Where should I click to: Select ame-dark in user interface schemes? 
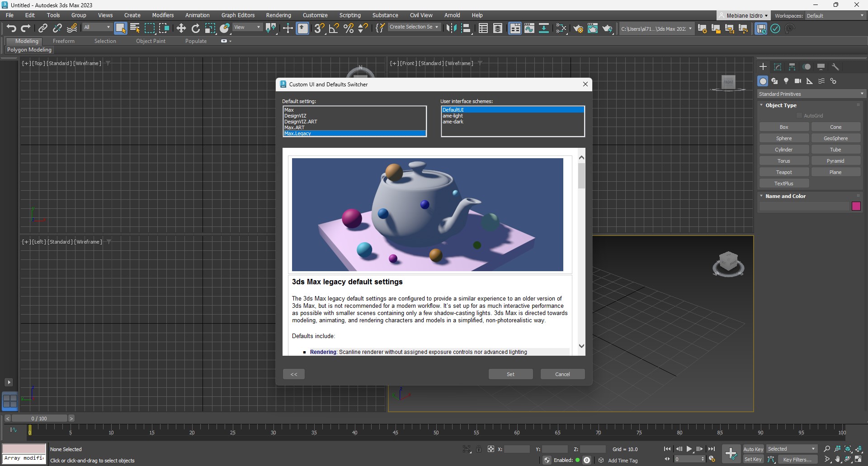pos(453,122)
